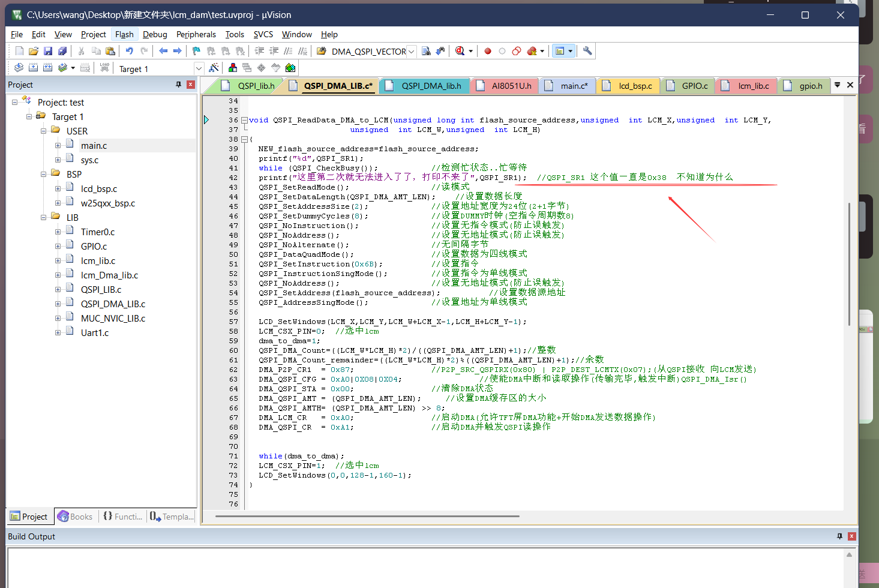Unindent the selected lines
Viewport: 879px width, 588px height.
coord(274,51)
